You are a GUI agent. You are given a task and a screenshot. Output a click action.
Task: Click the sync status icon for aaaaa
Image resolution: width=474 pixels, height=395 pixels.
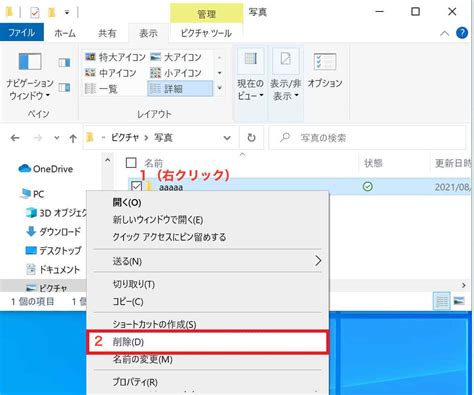[368, 187]
